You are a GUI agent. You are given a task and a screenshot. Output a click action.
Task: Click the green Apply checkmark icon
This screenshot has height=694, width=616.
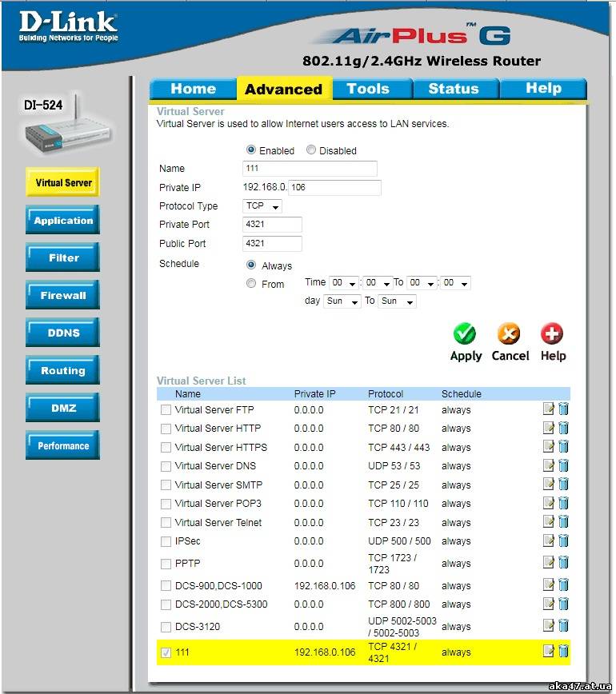click(465, 333)
